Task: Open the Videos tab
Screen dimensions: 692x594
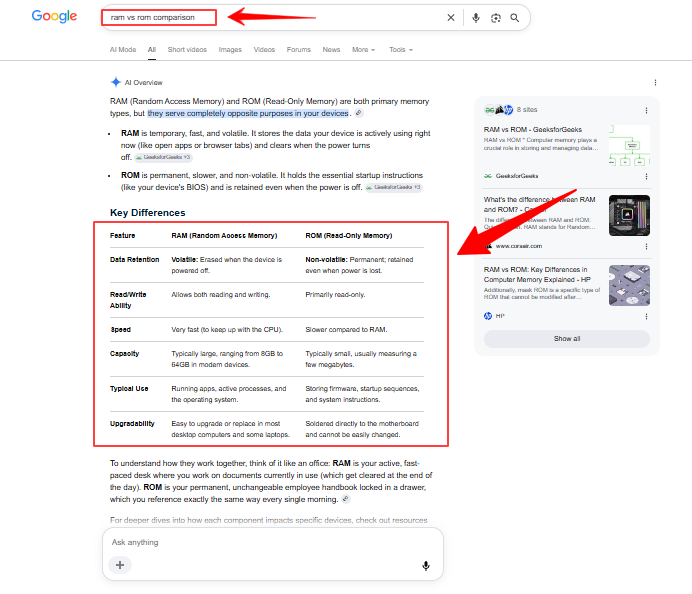Action: tap(264, 50)
